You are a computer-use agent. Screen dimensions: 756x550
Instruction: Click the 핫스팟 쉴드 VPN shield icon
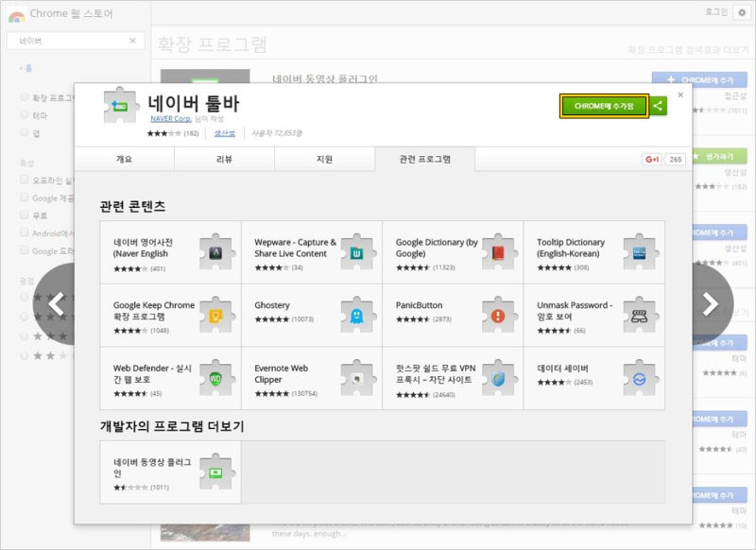[x=499, y=378]
